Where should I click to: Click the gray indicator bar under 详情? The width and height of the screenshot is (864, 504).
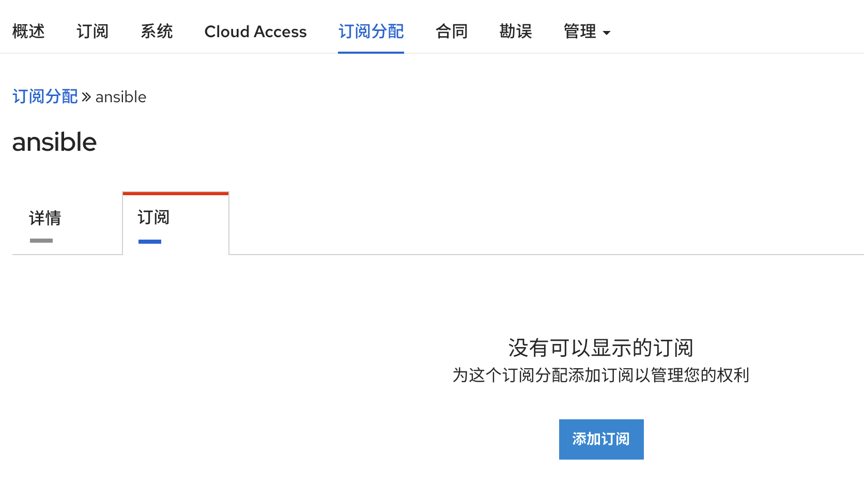point(41,241)
